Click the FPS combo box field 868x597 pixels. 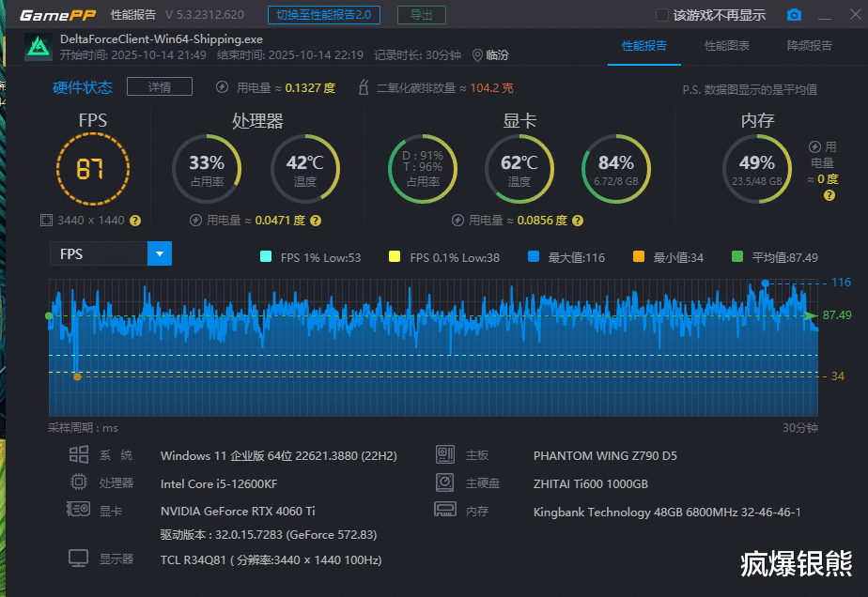(111, 254)
